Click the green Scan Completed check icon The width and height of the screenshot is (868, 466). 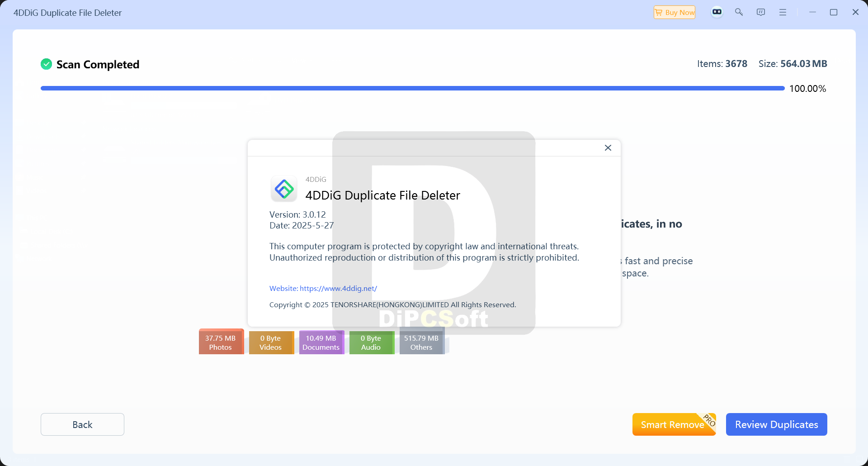coord(46,64)
